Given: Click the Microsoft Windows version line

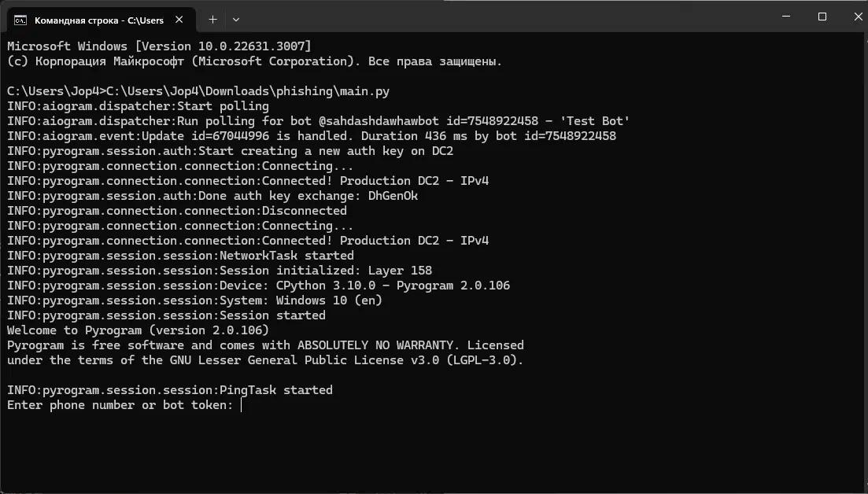Looking at the screenshot, I should [x=160, y=46].
